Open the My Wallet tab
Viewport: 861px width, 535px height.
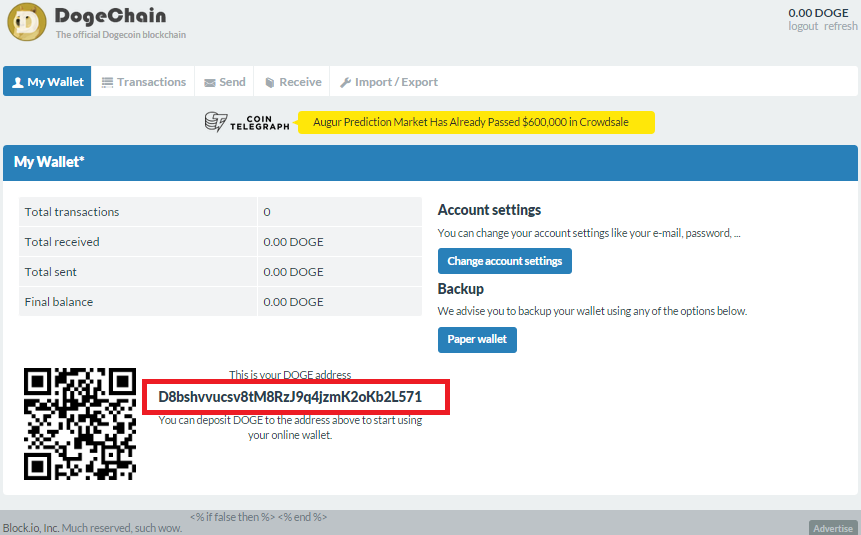[x=47, y=81]
